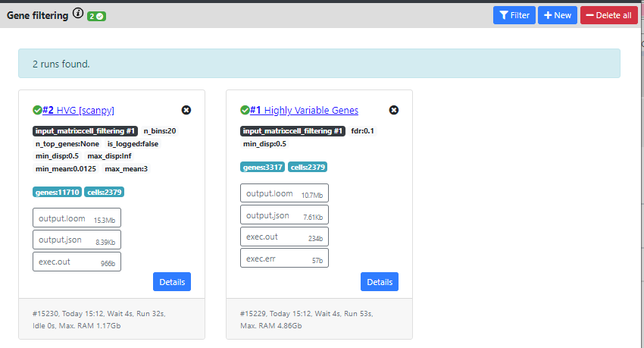Remove run #2 using its X icon
Image resolution: width=644 pixels, height=348 pixels.
point(186,110)
